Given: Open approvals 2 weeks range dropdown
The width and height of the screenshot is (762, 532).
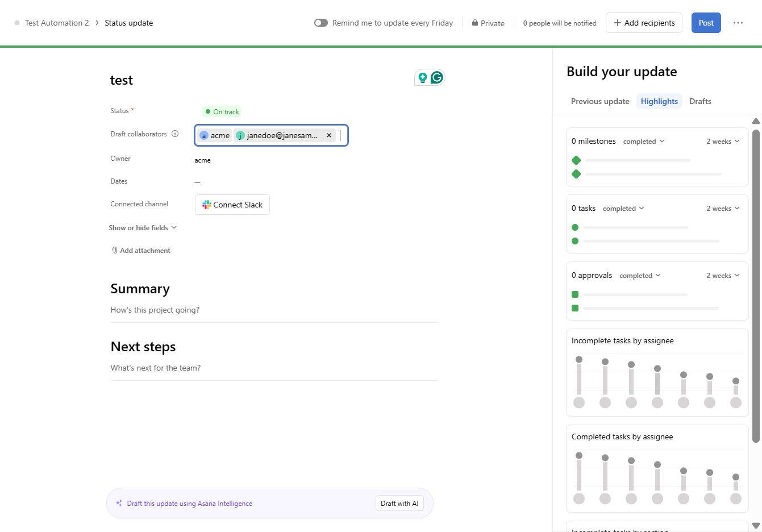Looking at the screenshot, I should pyautogui.click(x=723, y=276).
